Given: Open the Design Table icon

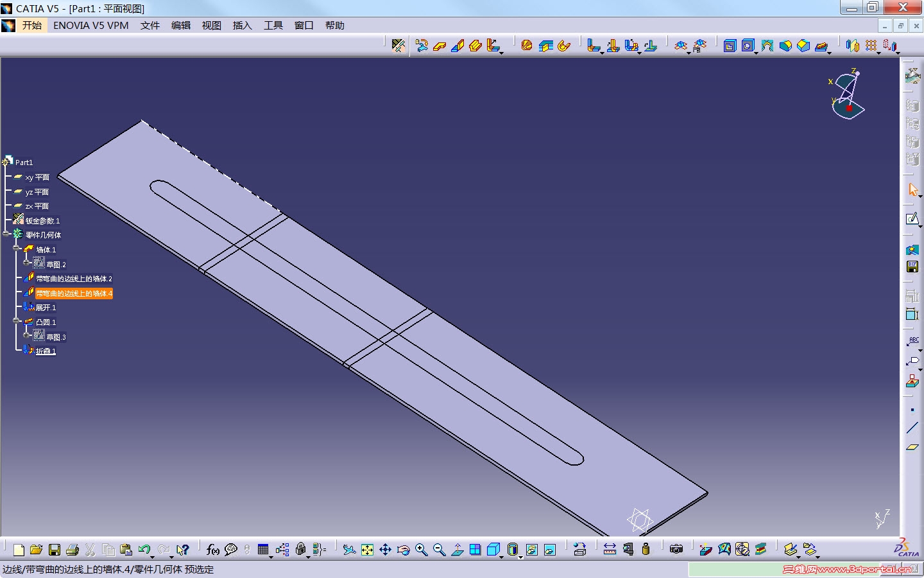Looking at the screenshot, I should click(x=263, y=549).
